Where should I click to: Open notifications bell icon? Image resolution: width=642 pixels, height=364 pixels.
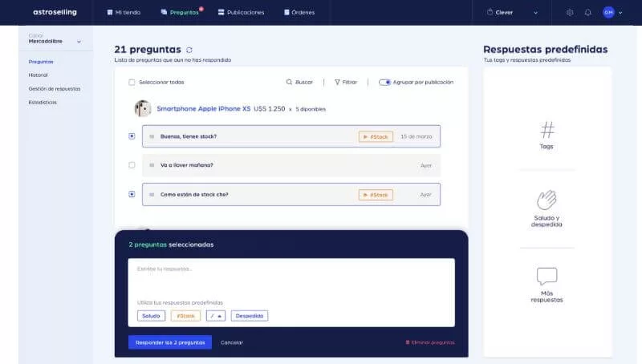point(587,13)
